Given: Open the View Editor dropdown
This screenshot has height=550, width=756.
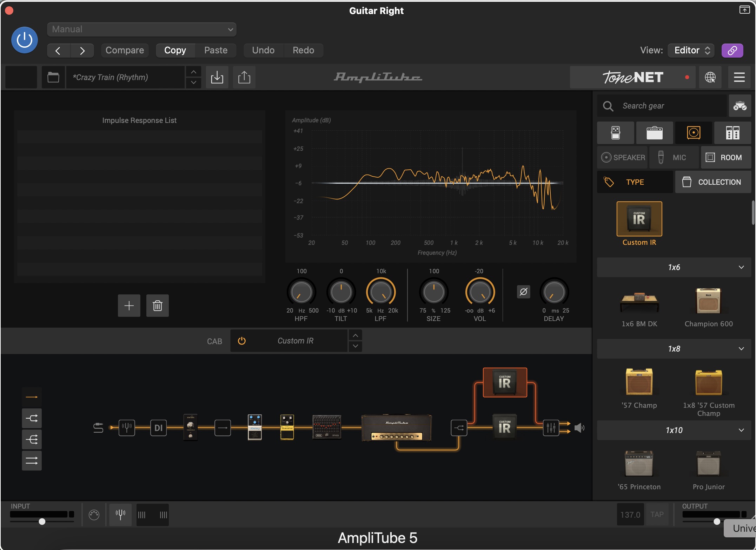Looking at the screenshot, I should point(691,50).
